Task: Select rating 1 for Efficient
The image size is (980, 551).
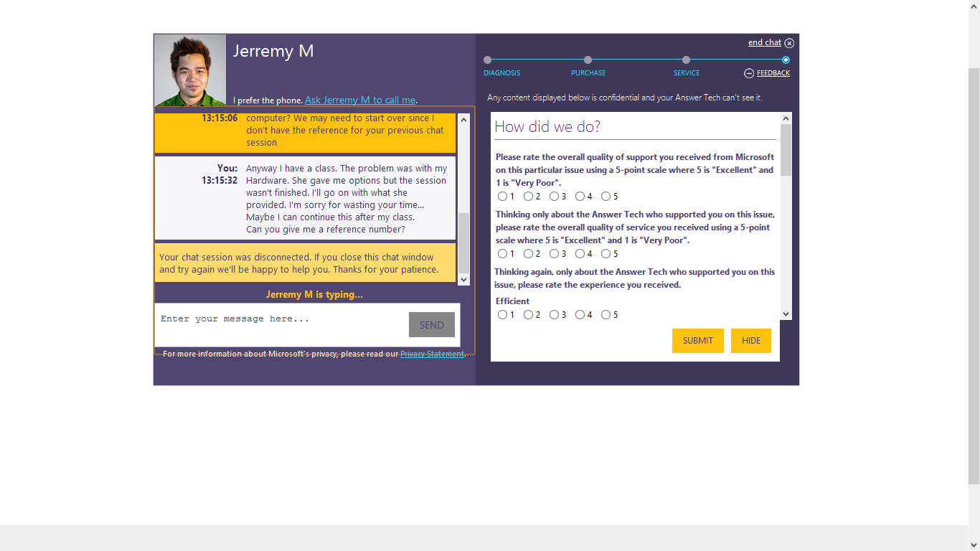Action: [502, 315]
